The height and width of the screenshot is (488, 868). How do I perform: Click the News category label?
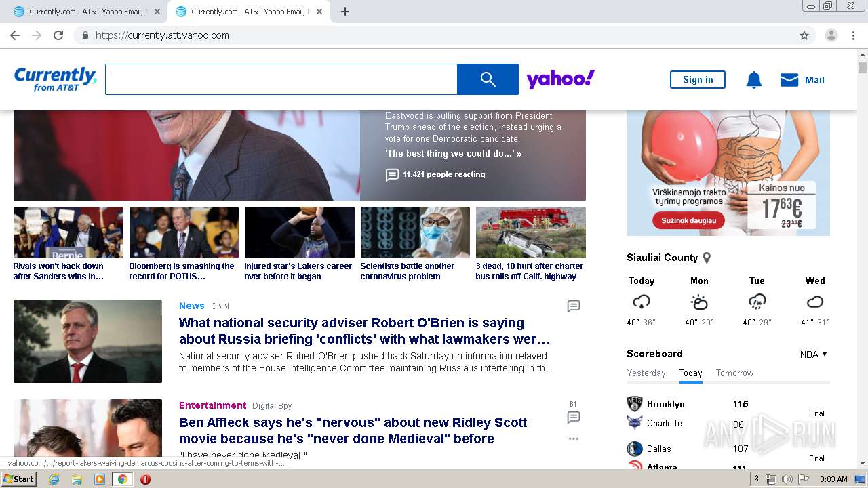pos(192,306)
